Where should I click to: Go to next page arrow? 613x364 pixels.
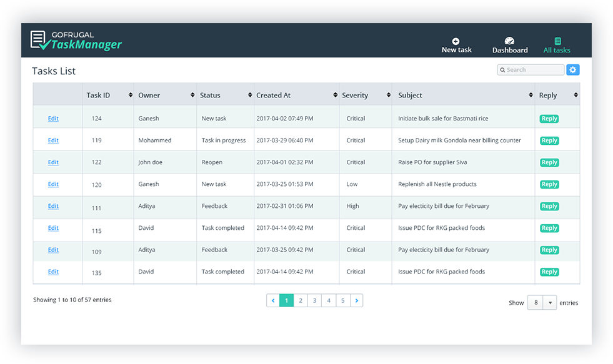point(356,301)
